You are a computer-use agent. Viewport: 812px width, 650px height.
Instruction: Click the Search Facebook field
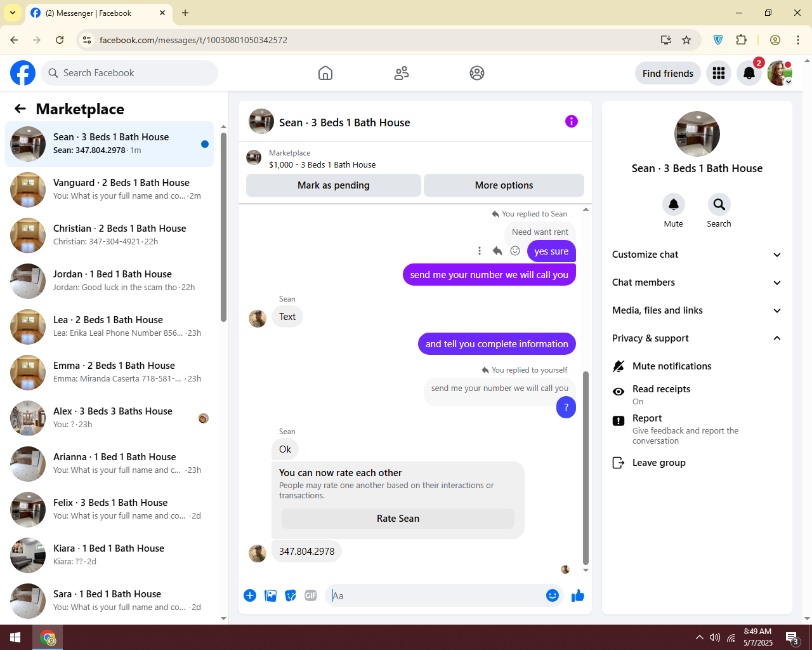click(x=129, y=73)
